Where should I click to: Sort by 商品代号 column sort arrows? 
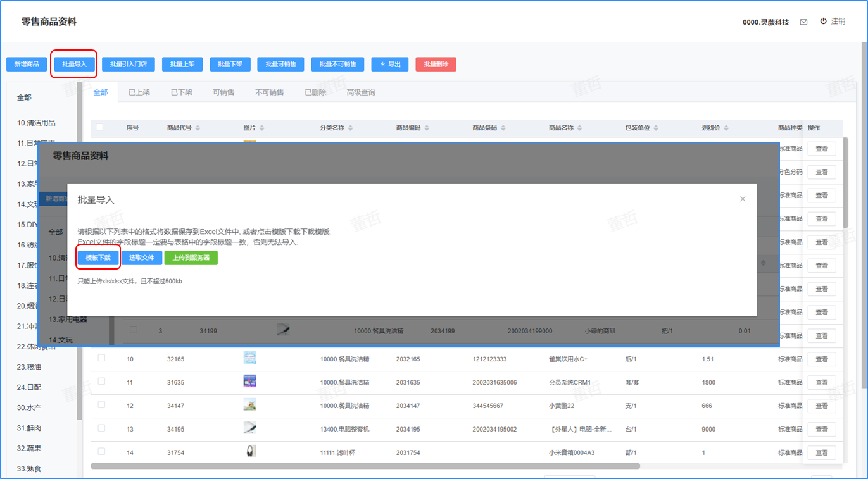pos(198,128)
